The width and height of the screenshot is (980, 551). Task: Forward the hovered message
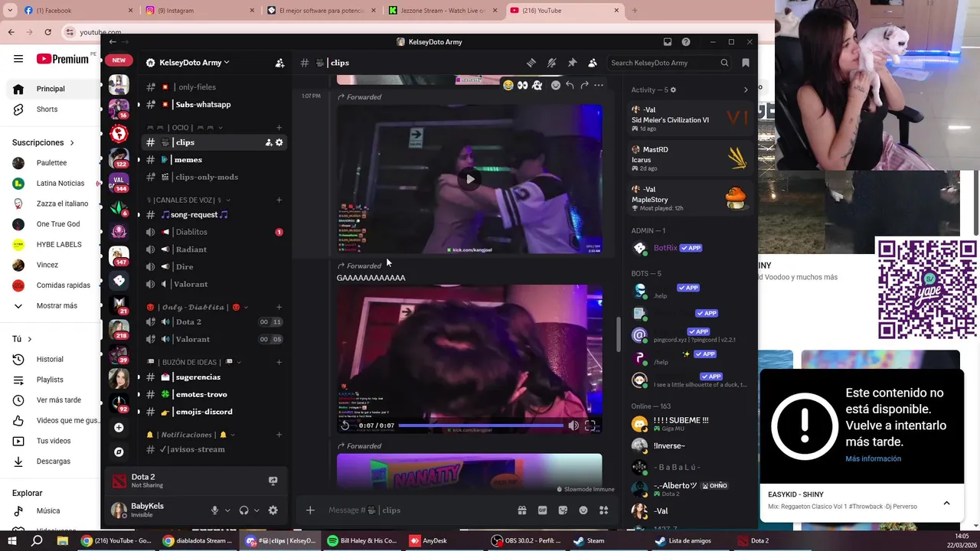(584, 85)
